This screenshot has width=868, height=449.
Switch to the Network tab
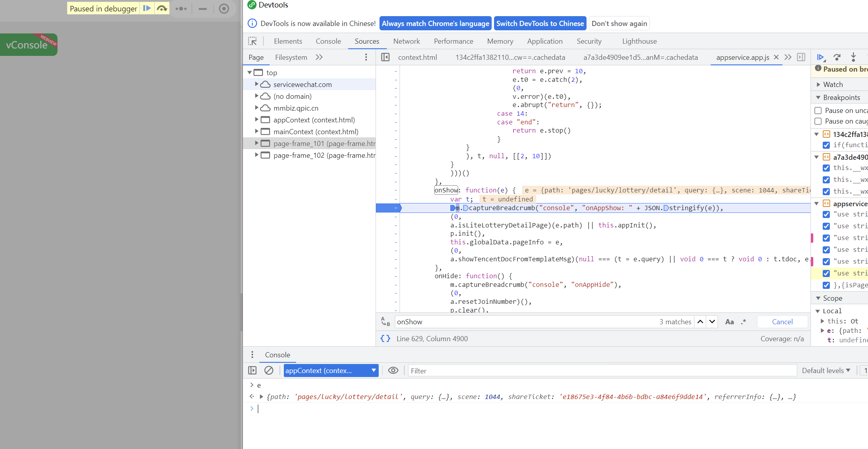click(x=406, y=41)
